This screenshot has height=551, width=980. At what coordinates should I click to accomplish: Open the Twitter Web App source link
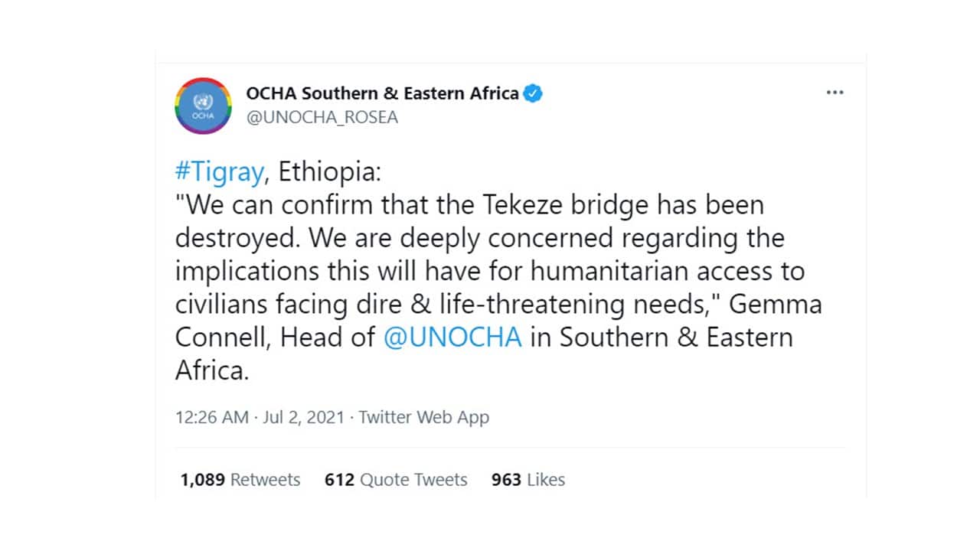pos(423,417)
